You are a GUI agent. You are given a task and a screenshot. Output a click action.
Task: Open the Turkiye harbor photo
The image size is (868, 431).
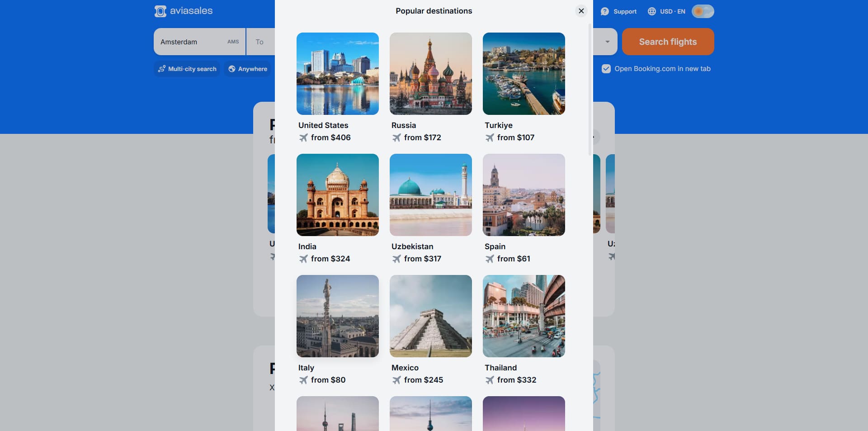coord(524,74)
